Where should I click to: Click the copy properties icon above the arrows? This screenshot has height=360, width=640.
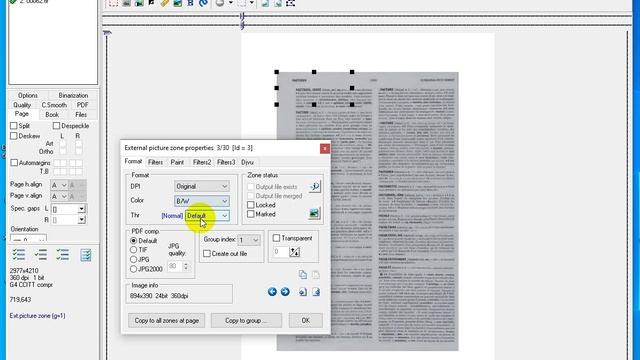(x=302, y=275)
